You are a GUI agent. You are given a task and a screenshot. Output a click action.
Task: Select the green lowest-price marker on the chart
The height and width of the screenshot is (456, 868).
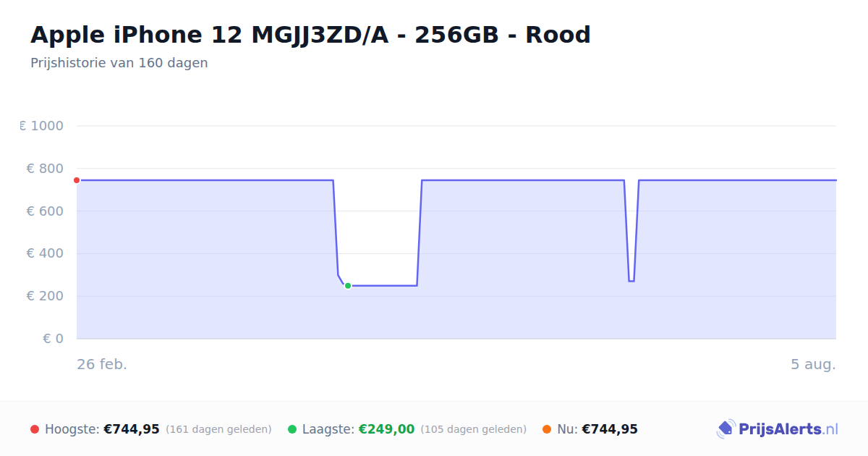click(x=348, y=286)
